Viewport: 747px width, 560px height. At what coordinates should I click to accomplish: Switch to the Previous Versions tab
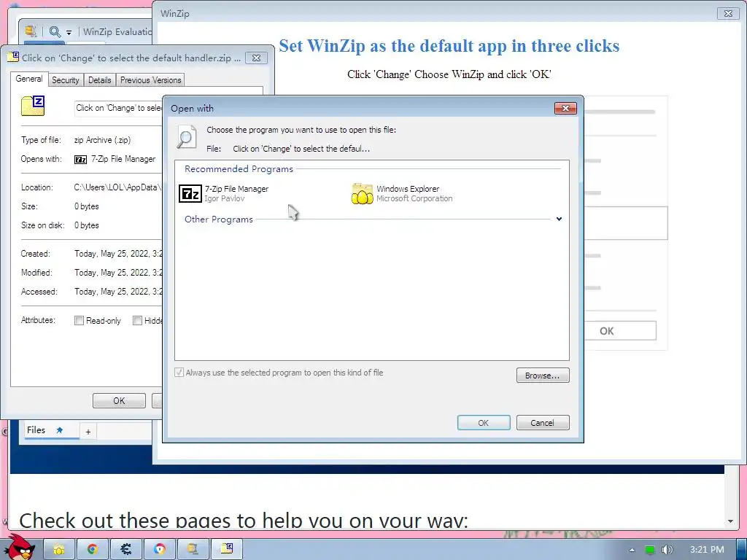[x=150, y=80]
